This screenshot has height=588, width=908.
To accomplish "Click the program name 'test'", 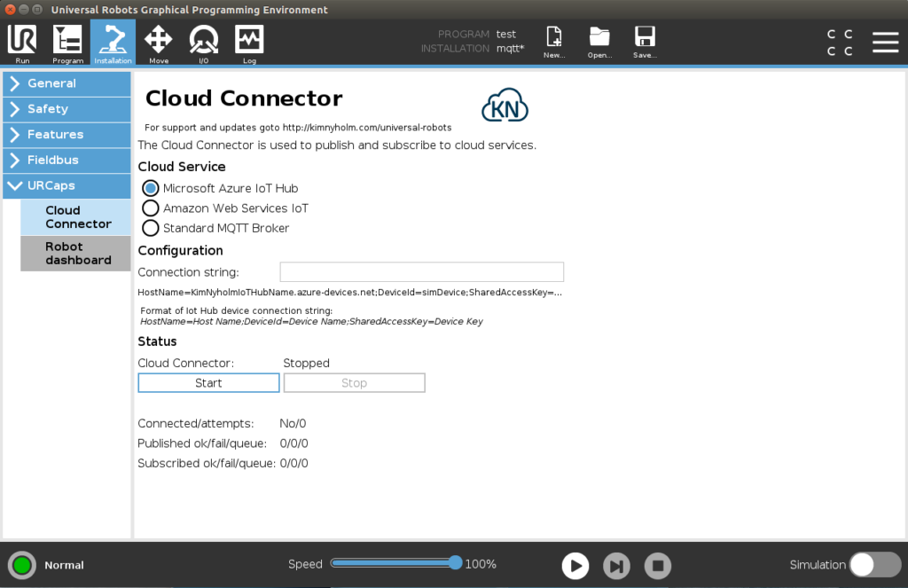I will coord(506,35).
